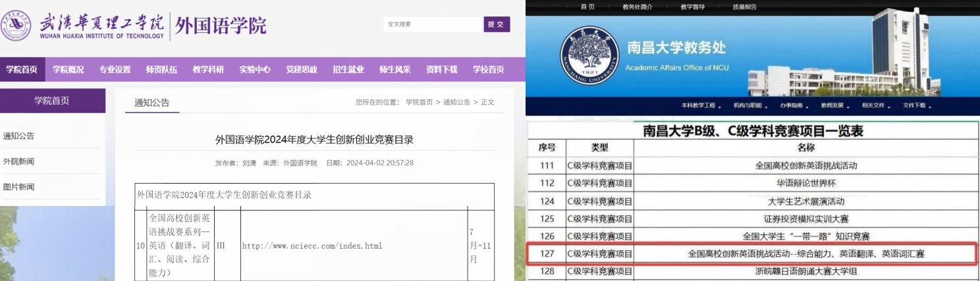Click the 名称 column header
The height and width of the screenshot is (281, 980).
coord(805,147)
